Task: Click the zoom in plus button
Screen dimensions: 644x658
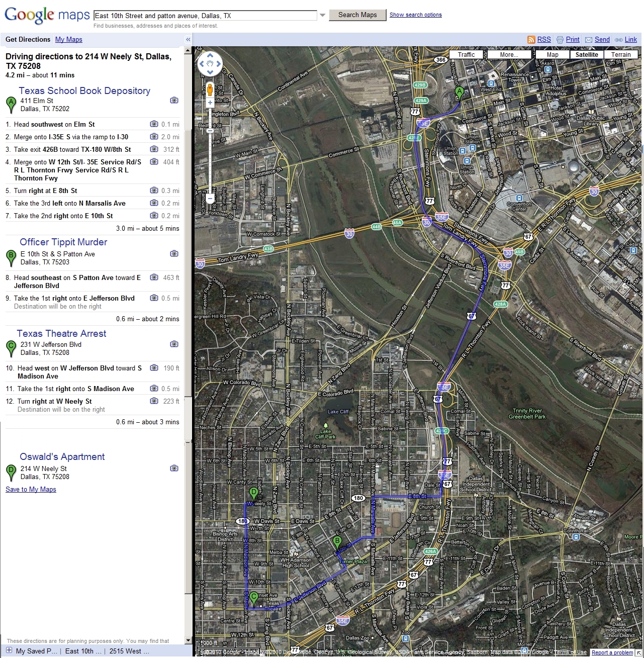Action: [x=210, y=103]
